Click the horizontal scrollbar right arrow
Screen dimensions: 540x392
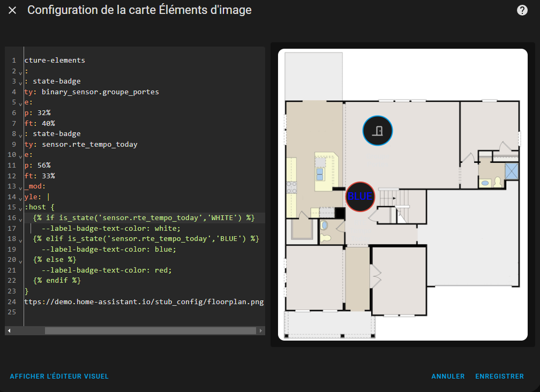click(261, 331)
